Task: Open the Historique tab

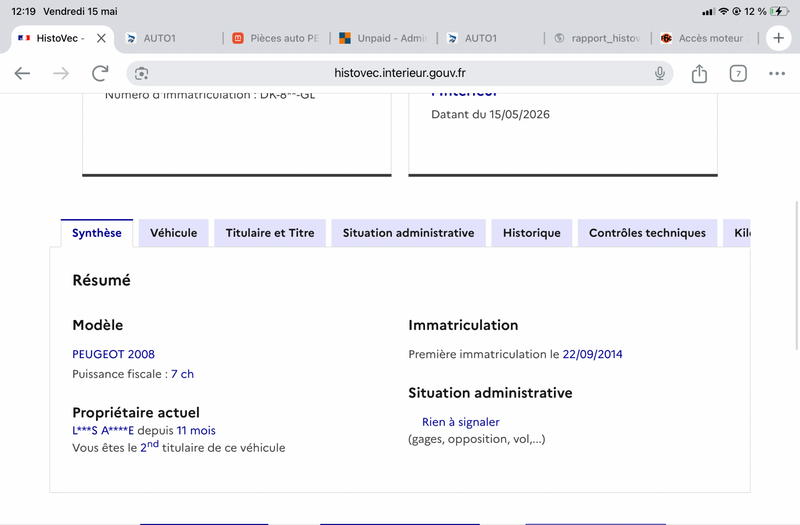Action: pos(532,233)
